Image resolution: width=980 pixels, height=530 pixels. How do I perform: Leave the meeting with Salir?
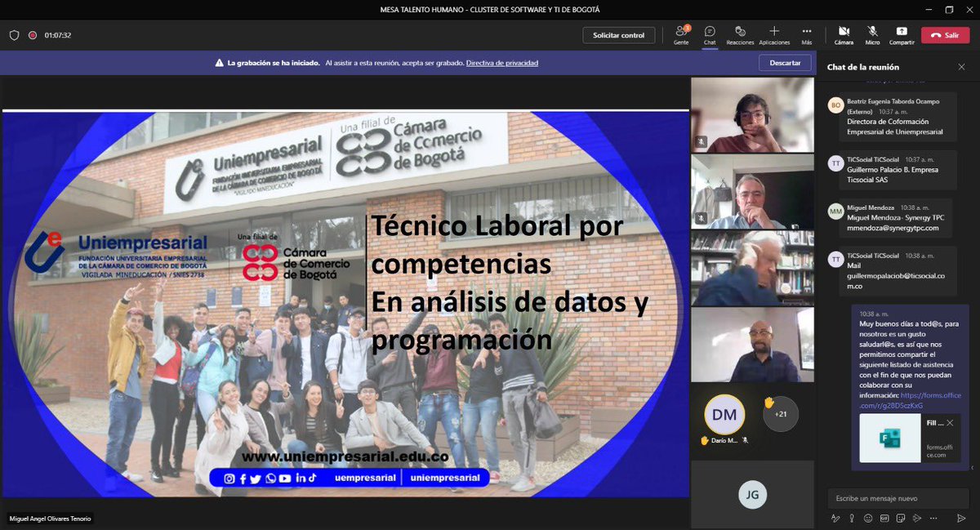(x=945, y=35)
